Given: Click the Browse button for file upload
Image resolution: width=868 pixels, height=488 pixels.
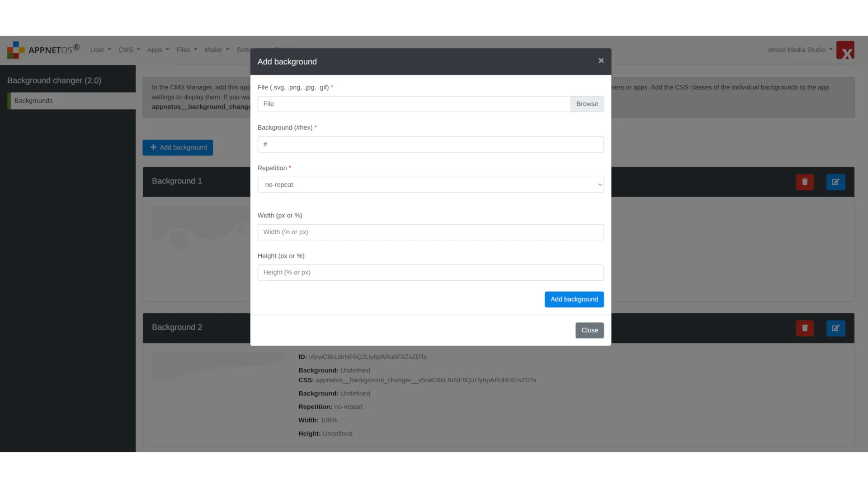Looking at the screenshot, I should 587,103.
